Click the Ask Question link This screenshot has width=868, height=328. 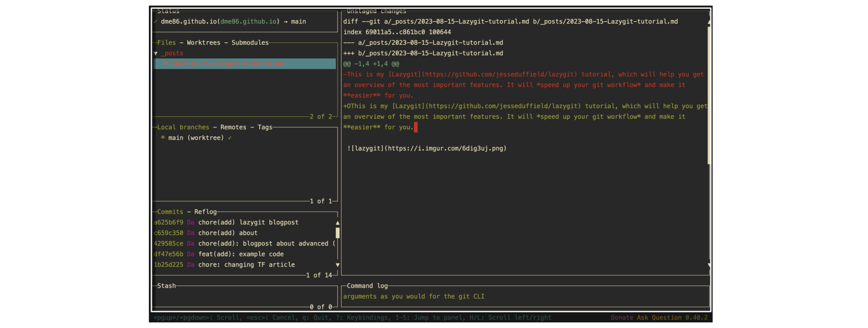click(x=659, y=318)
